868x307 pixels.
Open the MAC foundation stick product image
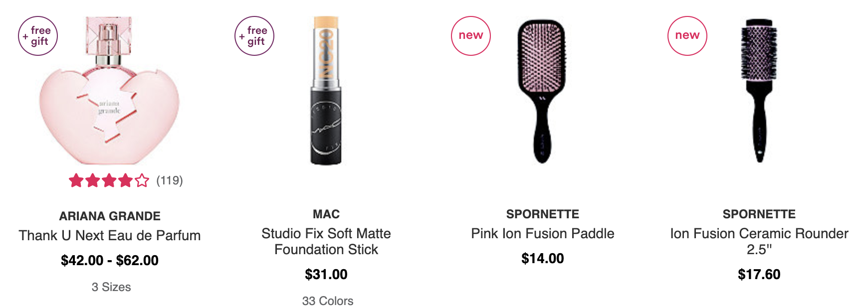point(326,91)
